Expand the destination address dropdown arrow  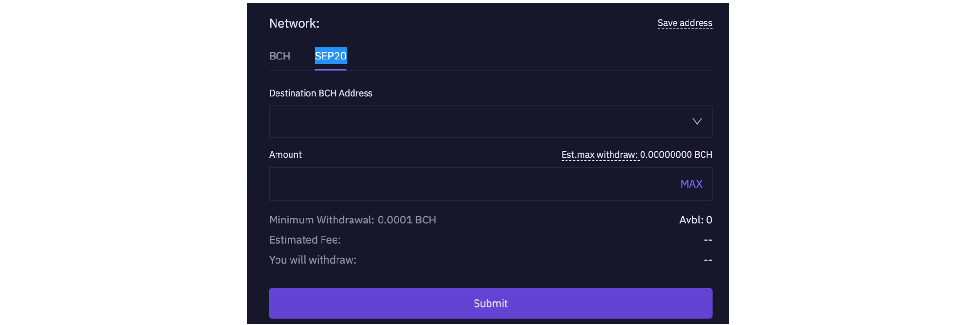(697, 122)
